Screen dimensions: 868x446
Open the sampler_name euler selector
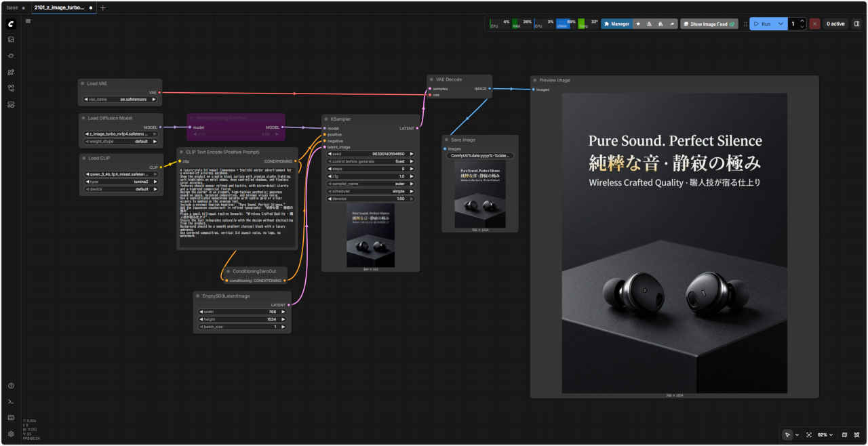pyautogui.click(x=370, y=183)
